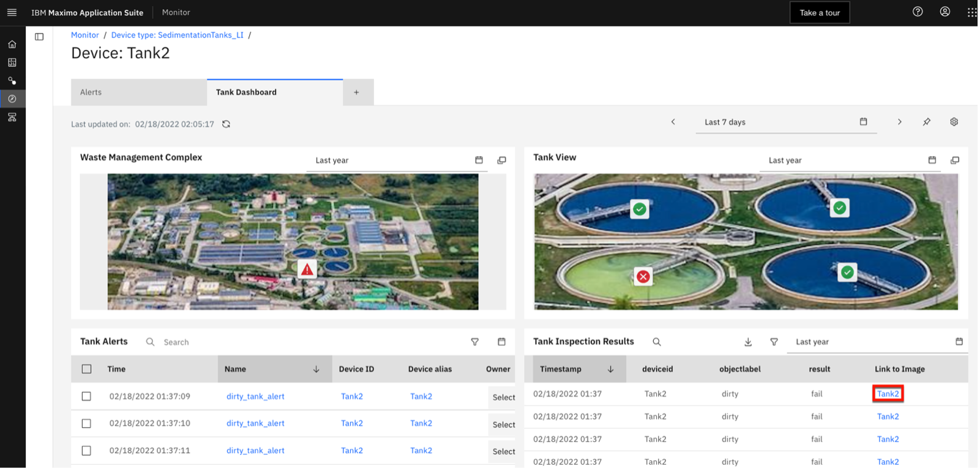Click the Device ID column header

pyautogui.click(x=356, y=369)
